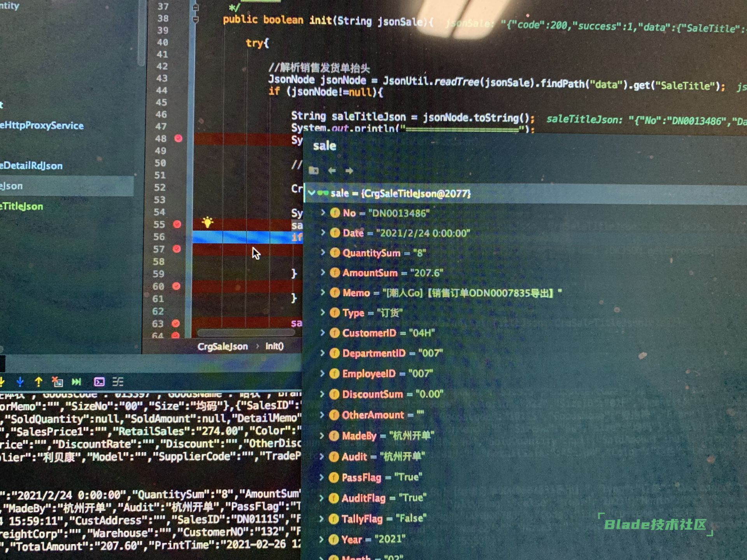Click the folder icon in sale popup toolbar
The width and height of the screenshot is (747, 560).
314,170
